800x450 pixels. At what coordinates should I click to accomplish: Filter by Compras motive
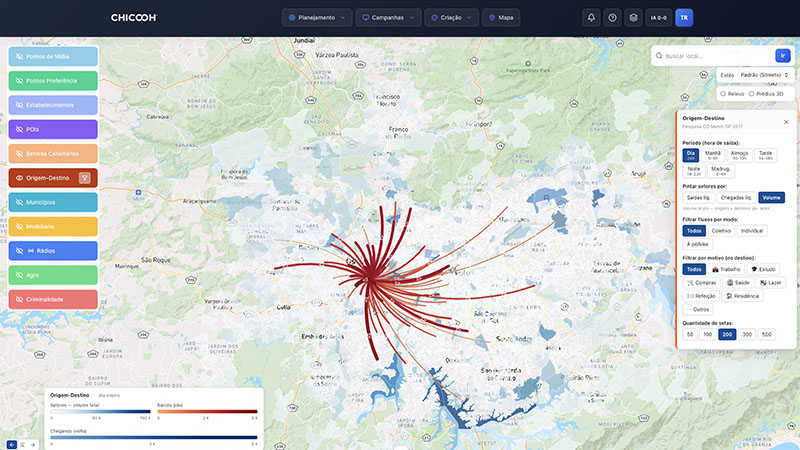(x=702, y=283)
